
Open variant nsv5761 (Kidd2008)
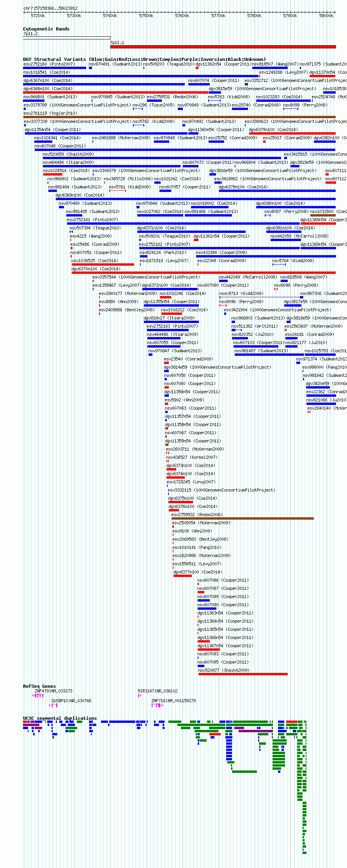[x=130, y=187]
